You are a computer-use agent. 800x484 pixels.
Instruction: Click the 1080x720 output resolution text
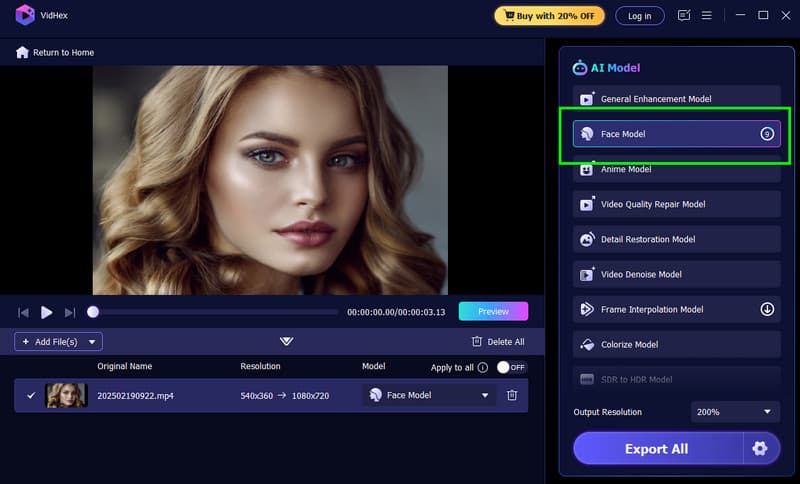click(310, 396)
